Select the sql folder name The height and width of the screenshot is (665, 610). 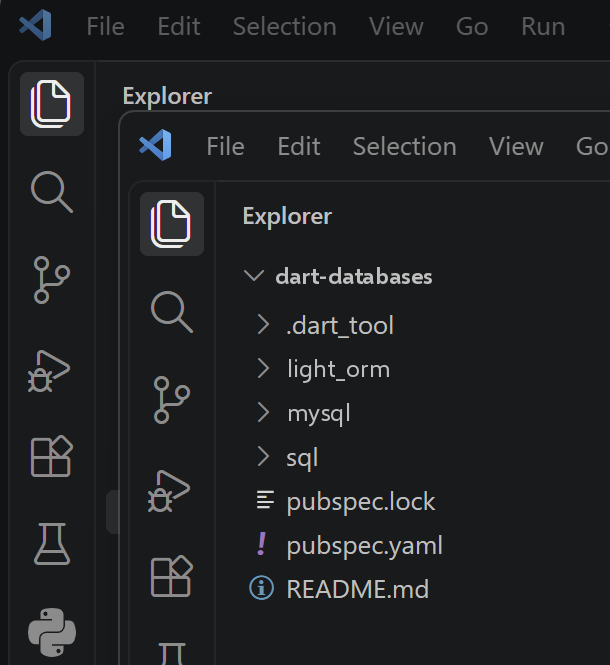(x=302, y=458)
